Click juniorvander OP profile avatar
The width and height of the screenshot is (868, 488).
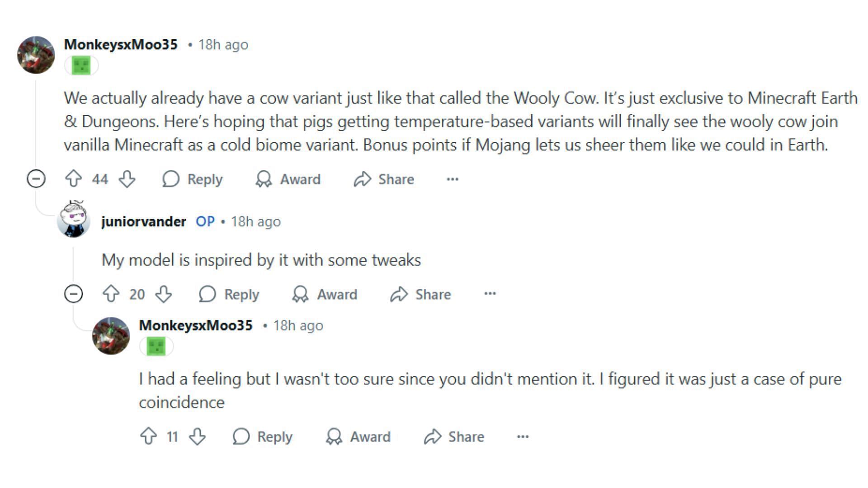(x=75, y=221)
